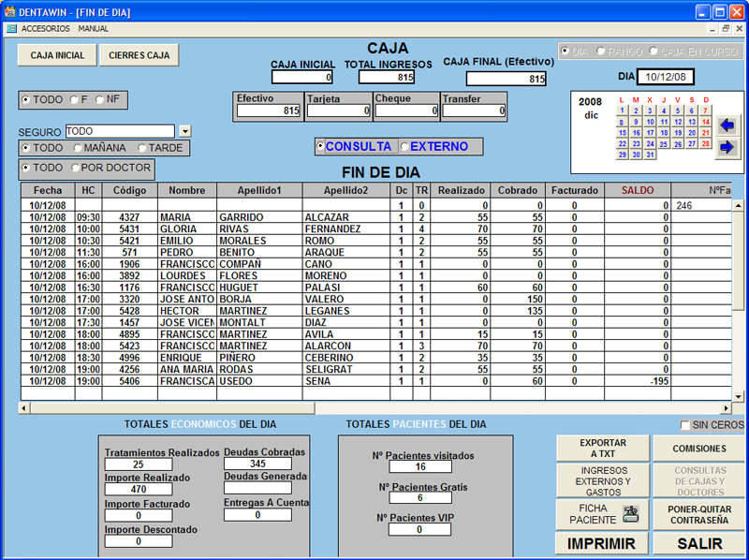Click the IMPRIMIR button
This screenshot has width=749, height=560.
click(x=602, y=544)
